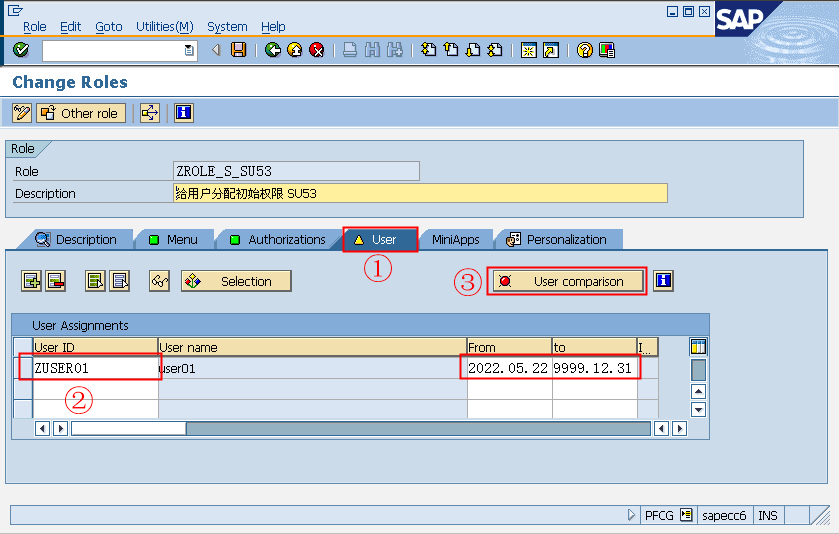The width and height of the screenshot is (839, 534).
Task: Click the yellow Exit up-arrow icon
Action: [x=295, y=50]
